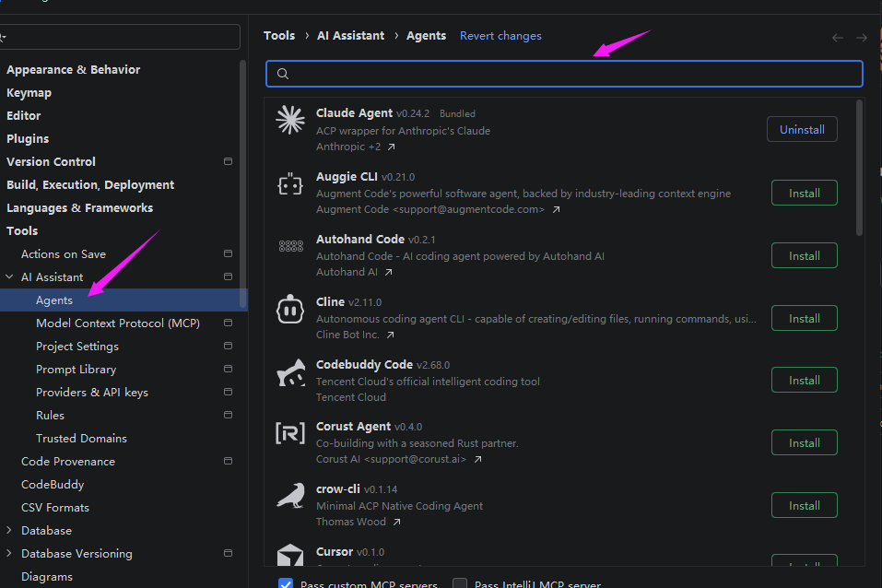
Task: Expand the Database tree node
Action: pos(9,531)
